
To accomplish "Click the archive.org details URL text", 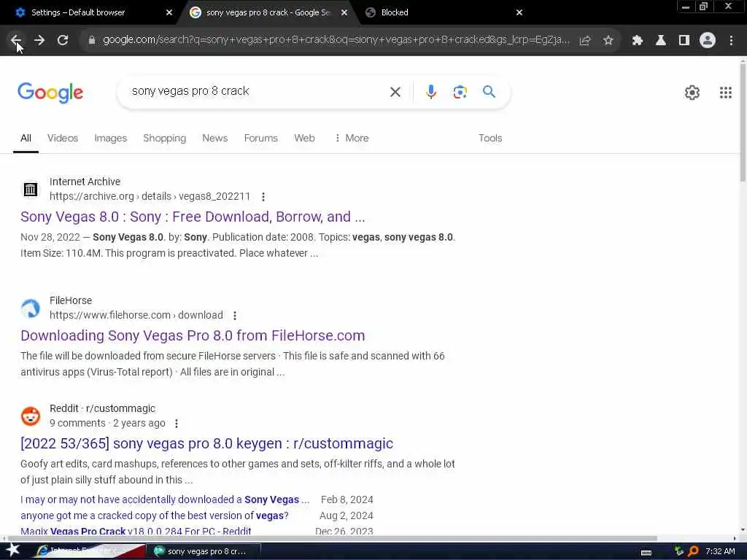I will point(150,196).
